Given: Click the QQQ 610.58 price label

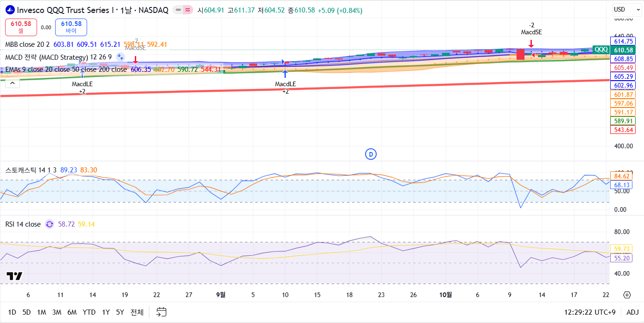Looking at the screenshot, I should point(613,50).
